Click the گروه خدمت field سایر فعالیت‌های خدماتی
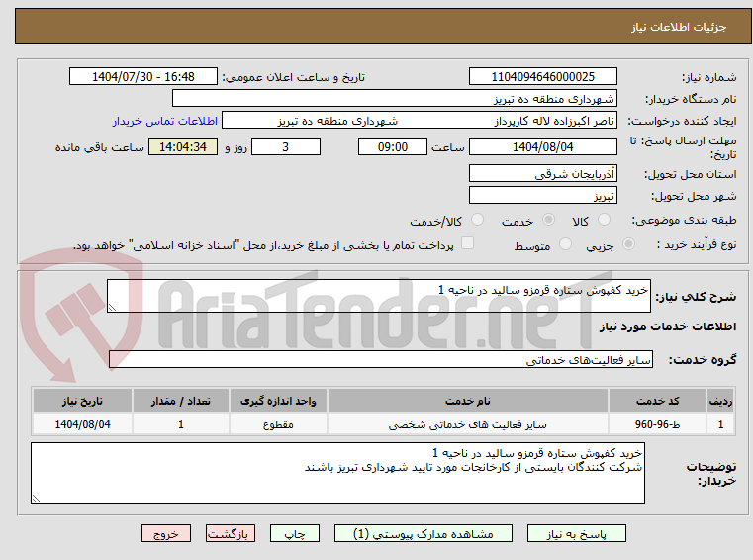Image resolution: width=753 pixels, height=560 pixels. coord(380,359)
